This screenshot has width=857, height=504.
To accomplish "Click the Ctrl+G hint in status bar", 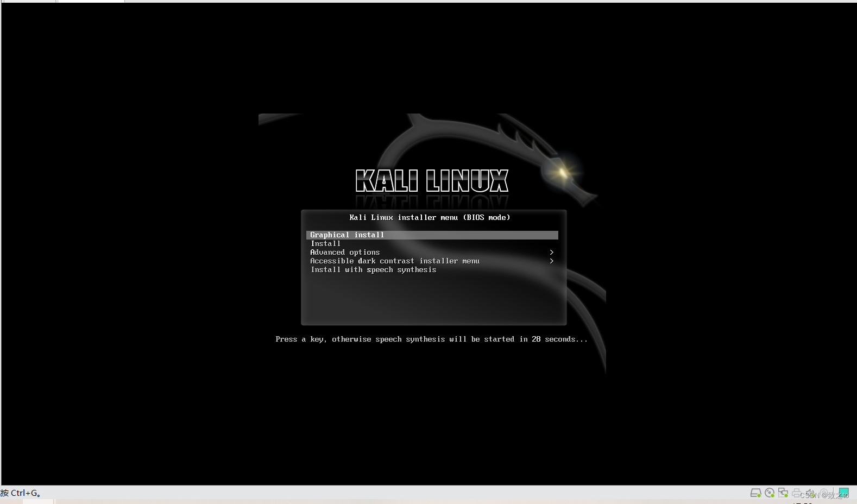I will click(x=21, y=493).
